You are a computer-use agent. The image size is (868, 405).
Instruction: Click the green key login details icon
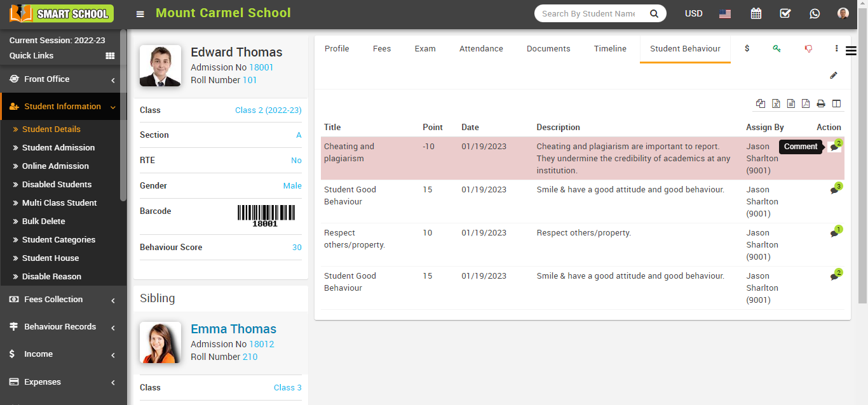pos(776,49)
